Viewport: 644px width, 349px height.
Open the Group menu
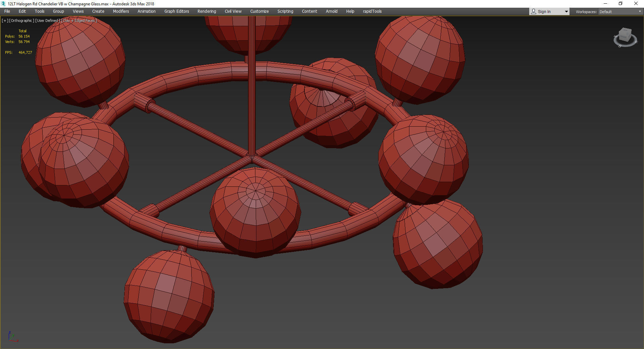[58, 11]
